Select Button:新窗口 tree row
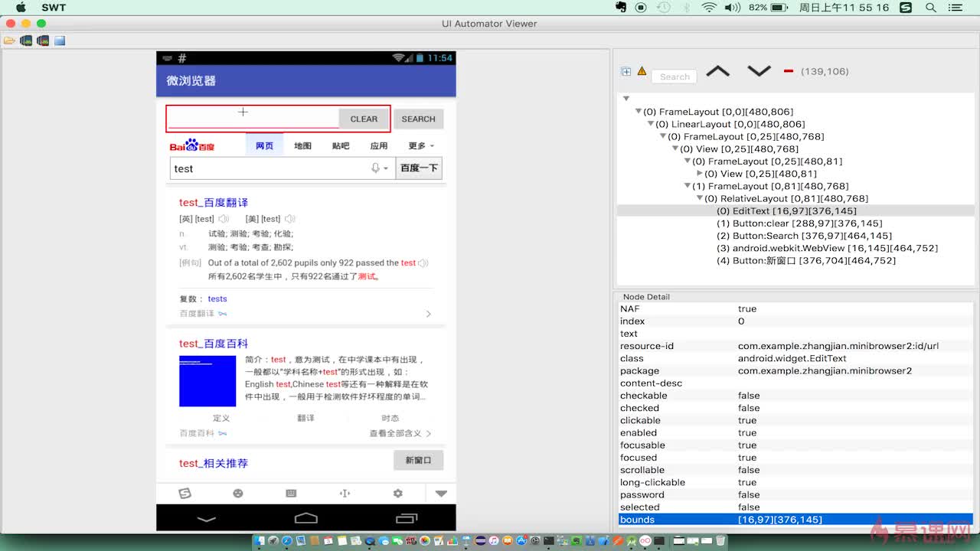 [806, 260]
